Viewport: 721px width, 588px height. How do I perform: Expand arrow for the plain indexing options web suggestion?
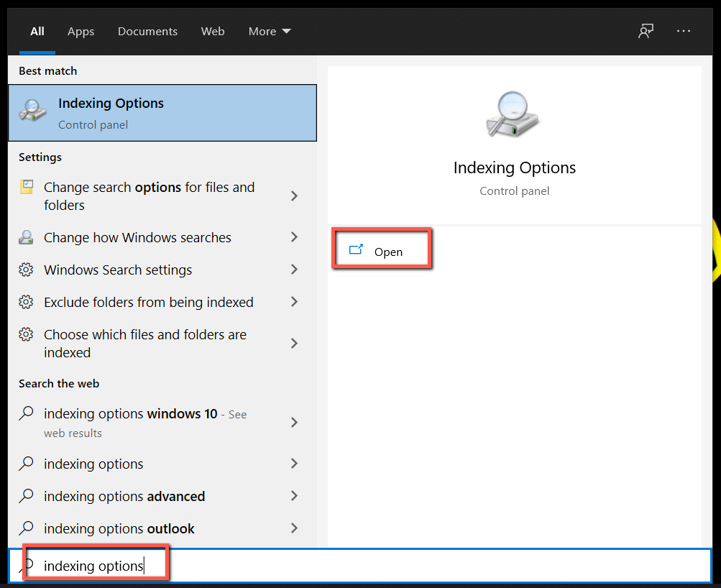pyautogui.click(x=294, y=464)
